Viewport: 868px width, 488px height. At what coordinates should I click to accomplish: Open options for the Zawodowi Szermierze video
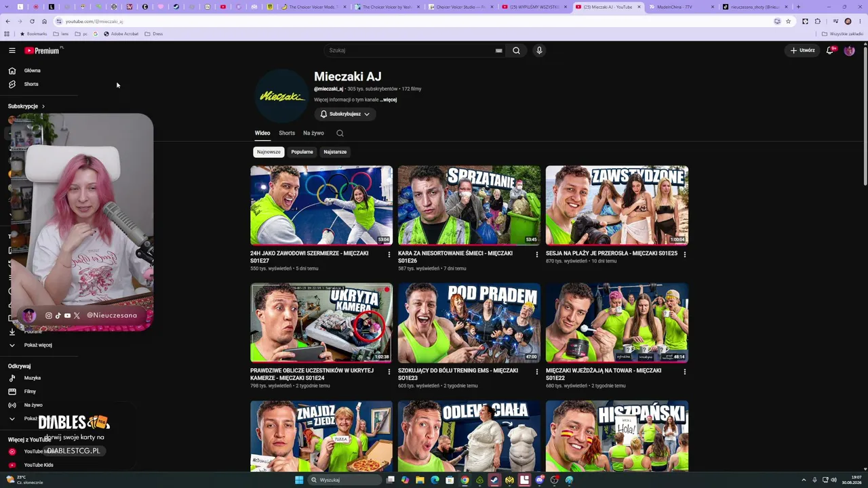(x=389, y=254)
